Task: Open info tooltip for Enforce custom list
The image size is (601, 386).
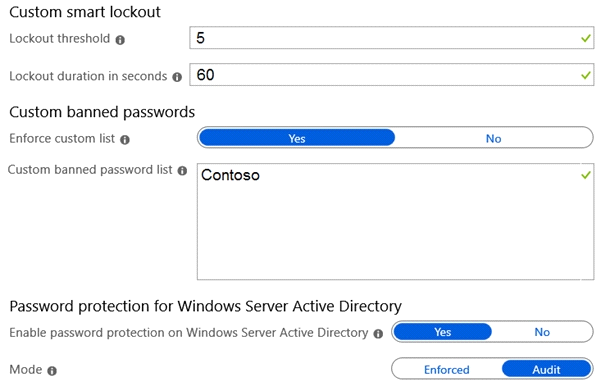Action: point(125,140)
